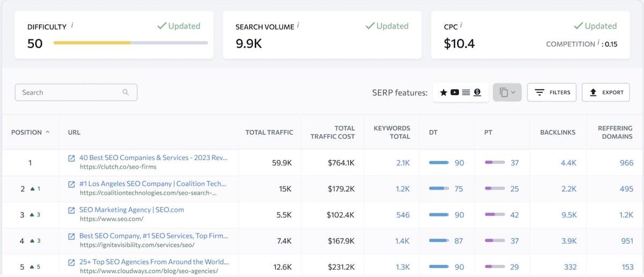Image resolution: width=644 pixels, height=277 pixels.
Task: Open the copy dropdown menu
Action: 507,92
